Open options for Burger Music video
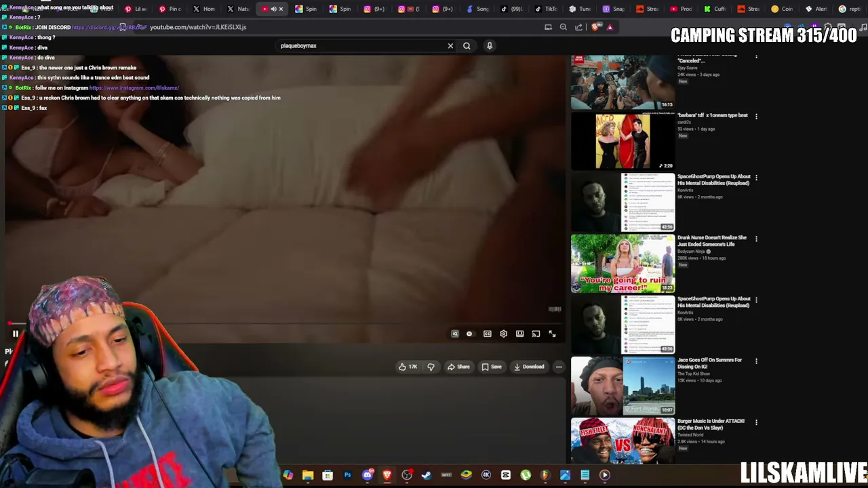This screenshot has height=488, width=868. click(x=756, y=422)
